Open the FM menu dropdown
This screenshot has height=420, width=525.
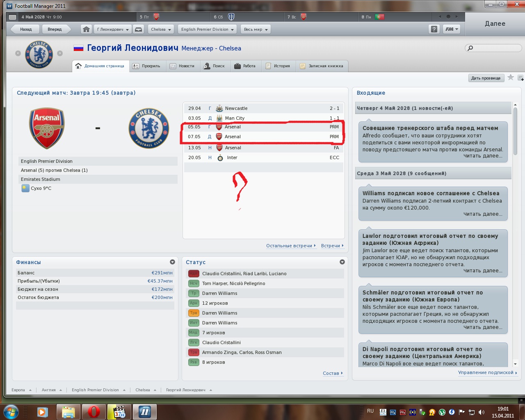pos(452,30)
